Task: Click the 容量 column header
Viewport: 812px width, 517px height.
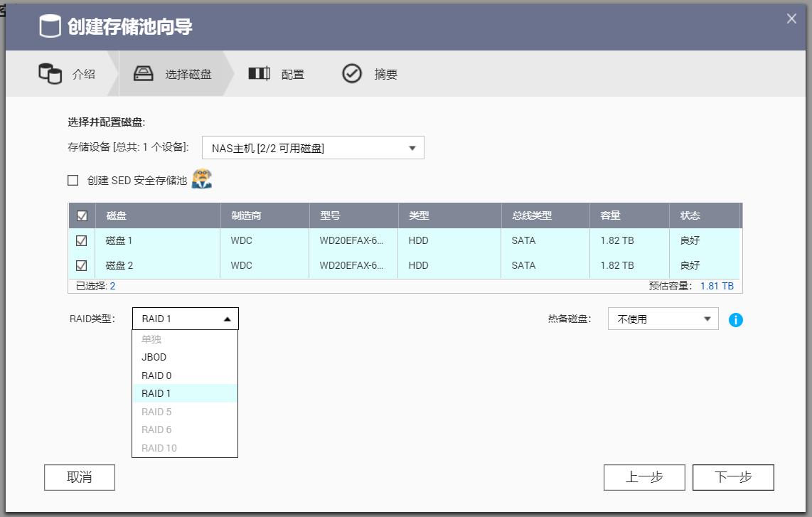Action: pos(612,215)
